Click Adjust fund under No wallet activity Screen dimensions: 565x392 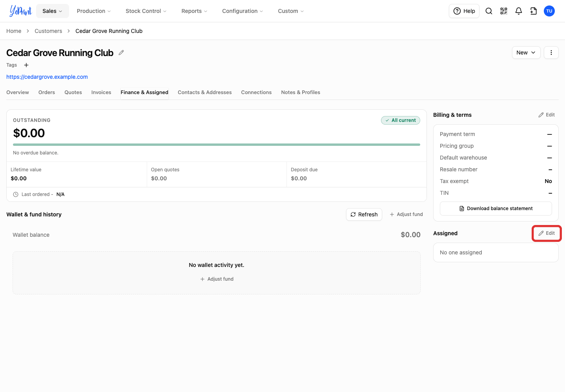217,279
